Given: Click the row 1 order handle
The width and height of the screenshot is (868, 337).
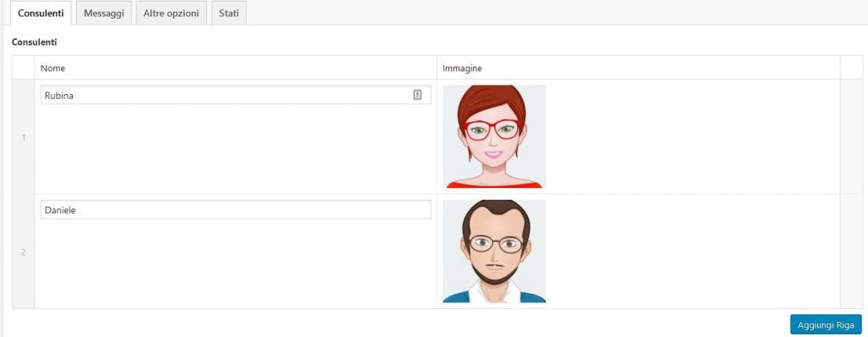Looking at the screenshot, I should (x=23, y=136).
